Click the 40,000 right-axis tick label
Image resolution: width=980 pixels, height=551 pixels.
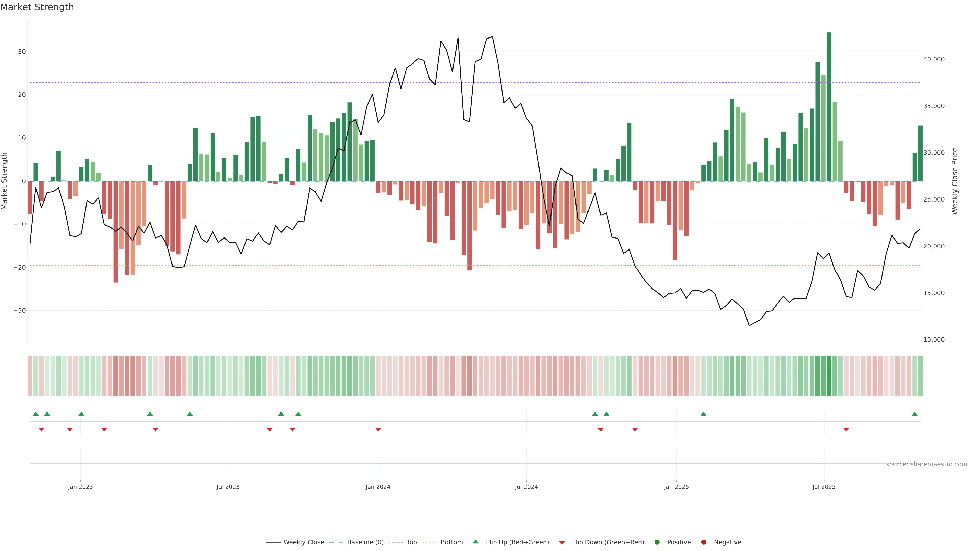(x=934, y=59)
